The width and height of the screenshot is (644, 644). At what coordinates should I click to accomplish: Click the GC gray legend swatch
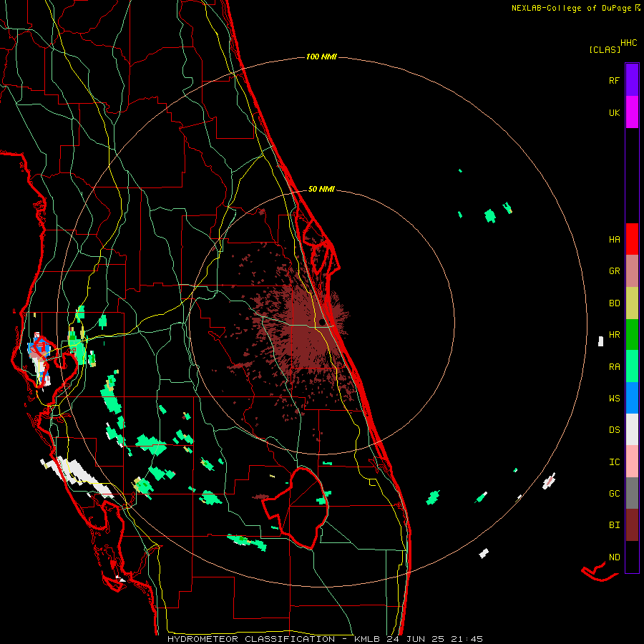pyautogui.click(x=632, y=493)
